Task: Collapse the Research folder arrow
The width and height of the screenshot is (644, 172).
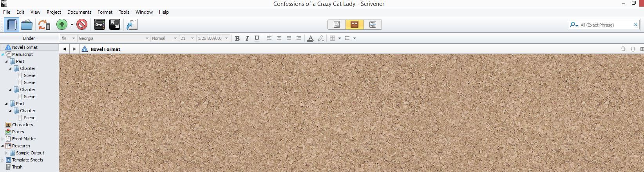Action: [2, 146]
